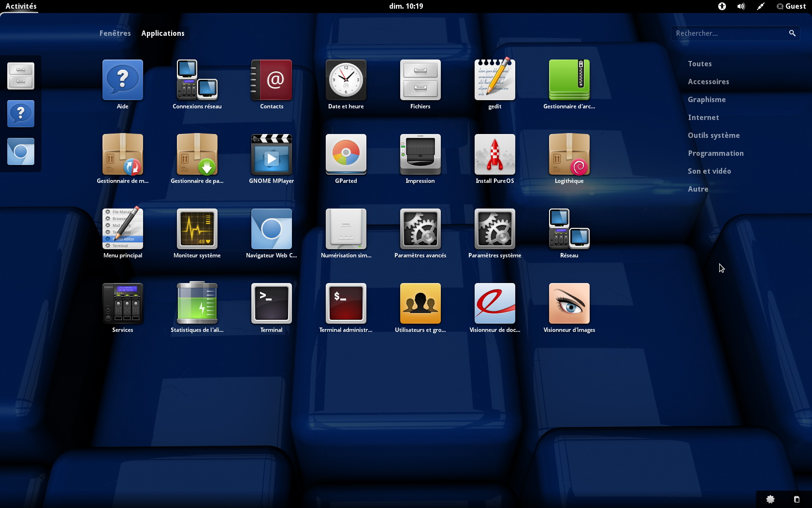
Task: Filter by Accessoires category
Action: pos(708,82)
